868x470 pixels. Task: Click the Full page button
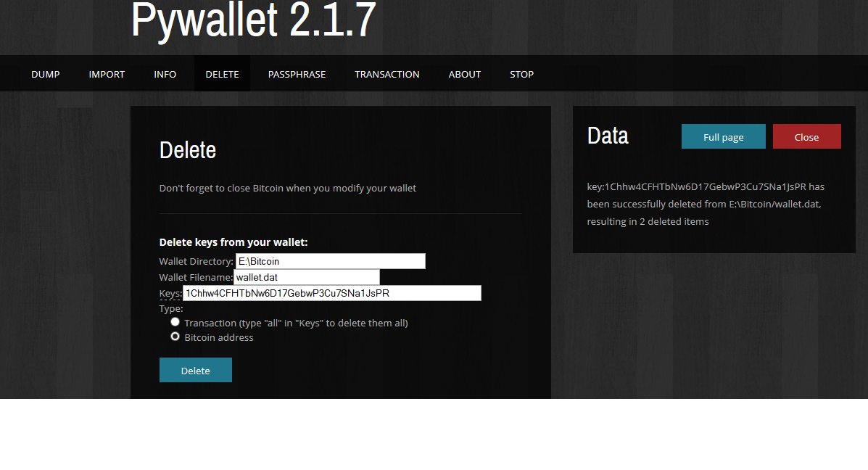723,137
